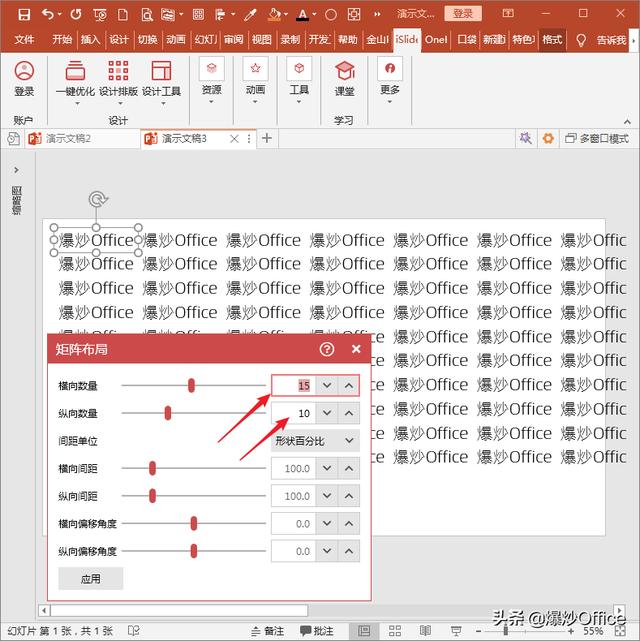
Task: Click the new blank document icon
Action: tap(123, 15)
